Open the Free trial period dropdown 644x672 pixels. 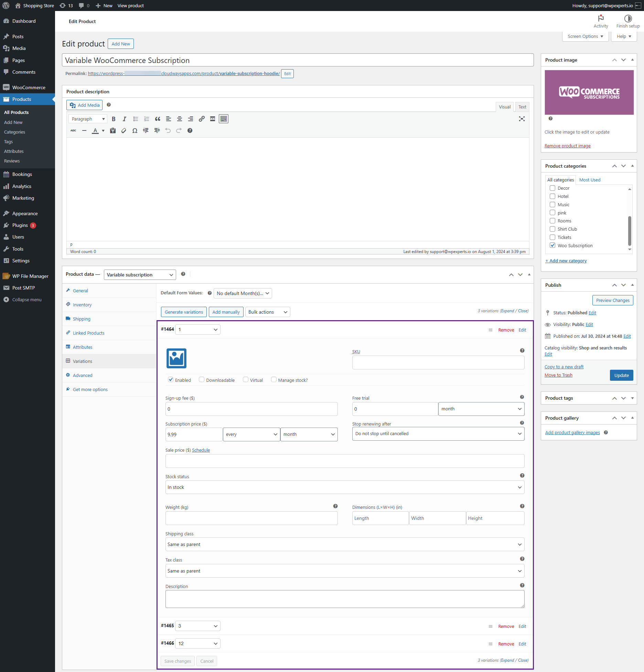(481, 409)
